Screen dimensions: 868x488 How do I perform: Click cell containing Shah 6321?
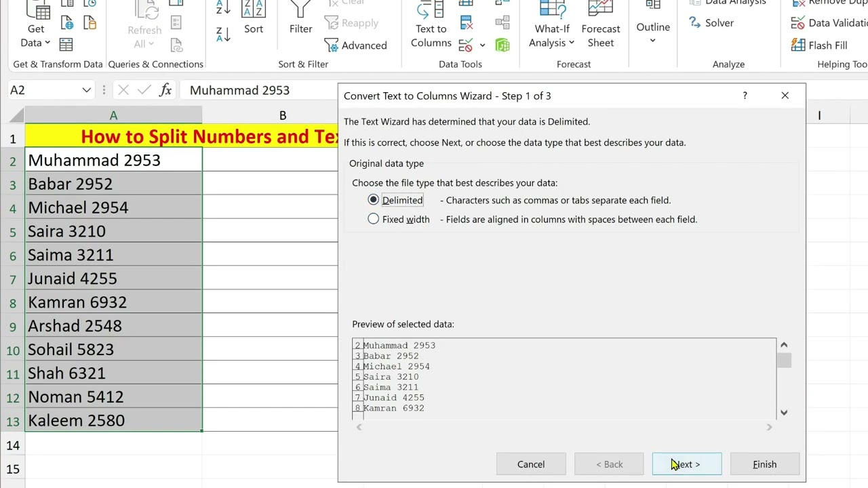[x=113, y=373]
